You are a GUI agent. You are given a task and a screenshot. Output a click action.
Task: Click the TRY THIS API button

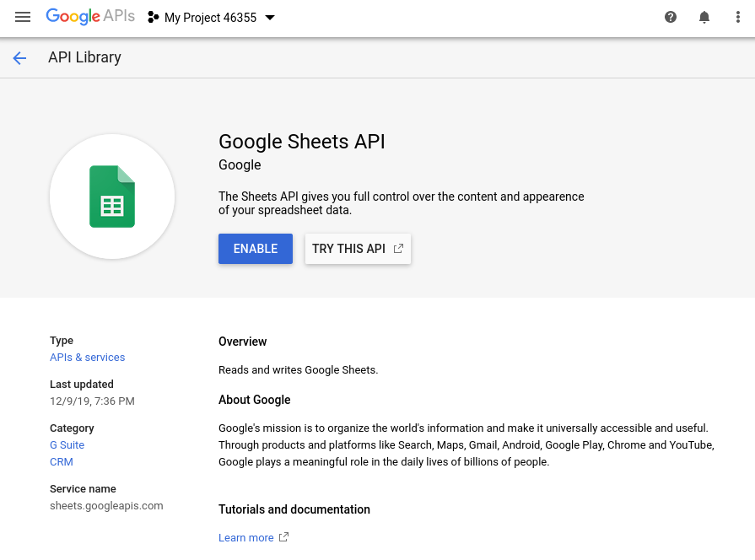(358, 249)
